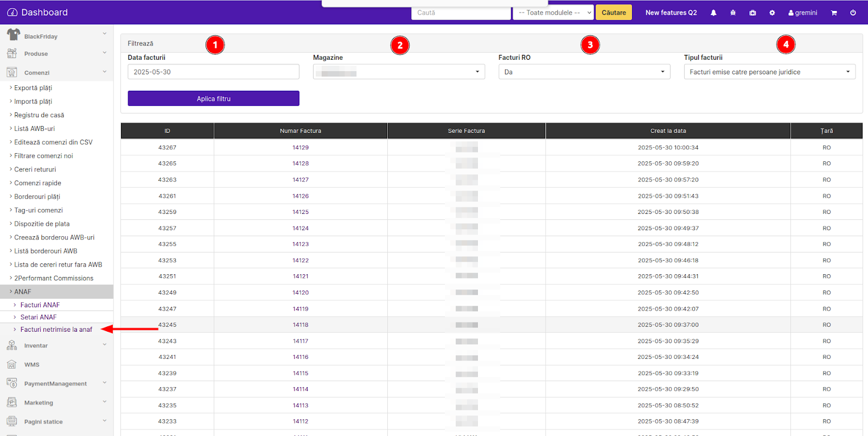Open settings gear icon in top bar
Image resolution: width=868 pixels, height=436 pixels.
pos(772,12)
